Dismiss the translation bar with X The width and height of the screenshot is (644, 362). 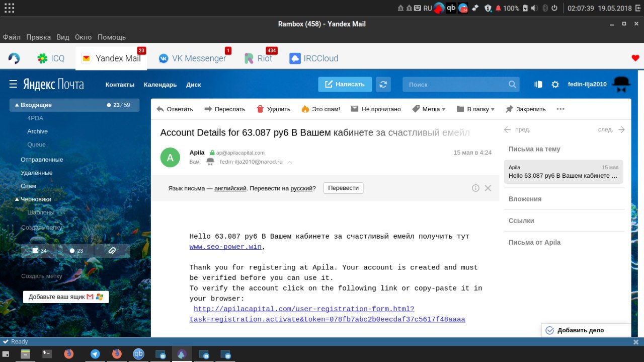[488, 188]
